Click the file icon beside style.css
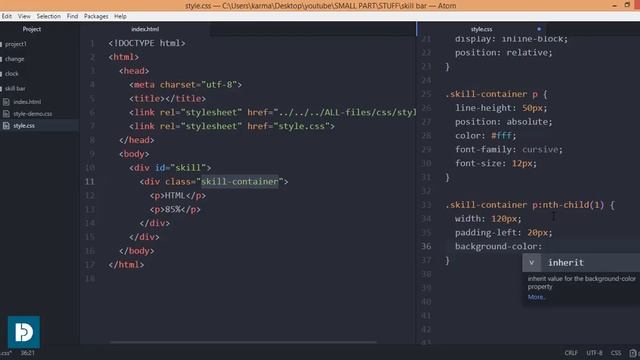 (x=6, y=126)
